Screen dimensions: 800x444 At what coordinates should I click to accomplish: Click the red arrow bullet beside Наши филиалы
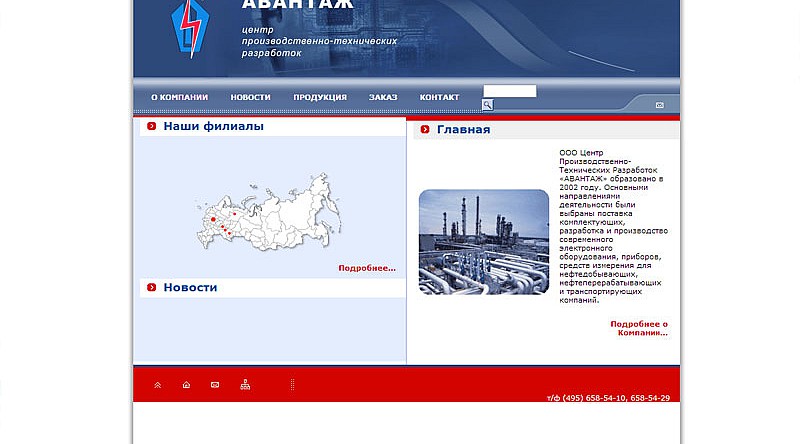[x=151, y=127]
